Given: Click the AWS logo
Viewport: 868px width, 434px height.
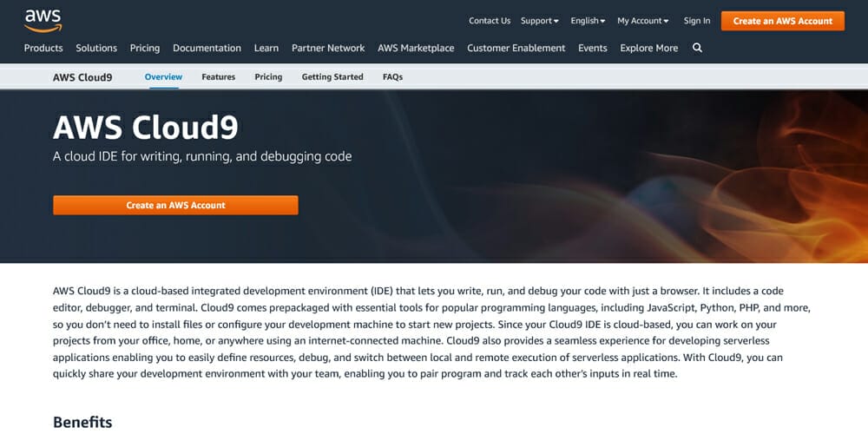Looking at the screenshot, I should tap(43, 21).
